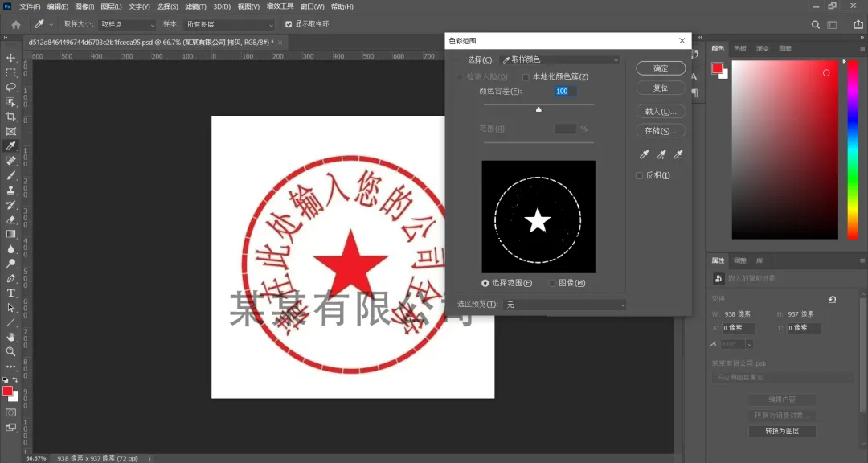
Task: Click 转换为图层 button
Action: 782,431
